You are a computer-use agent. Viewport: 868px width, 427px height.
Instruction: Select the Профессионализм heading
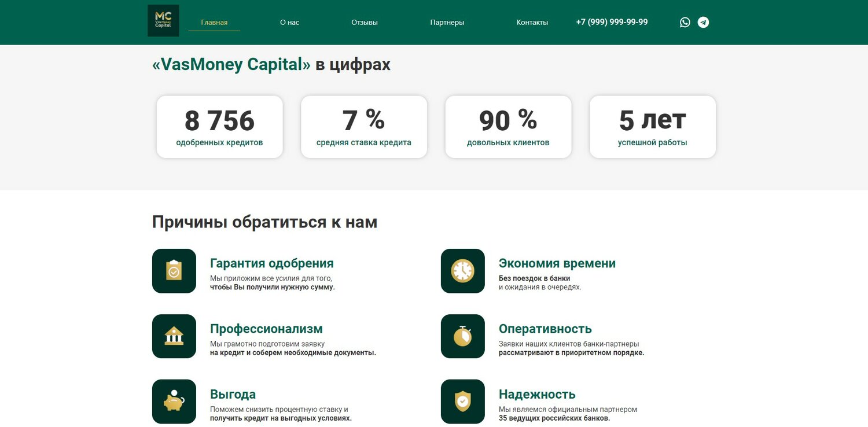(266, 329)
